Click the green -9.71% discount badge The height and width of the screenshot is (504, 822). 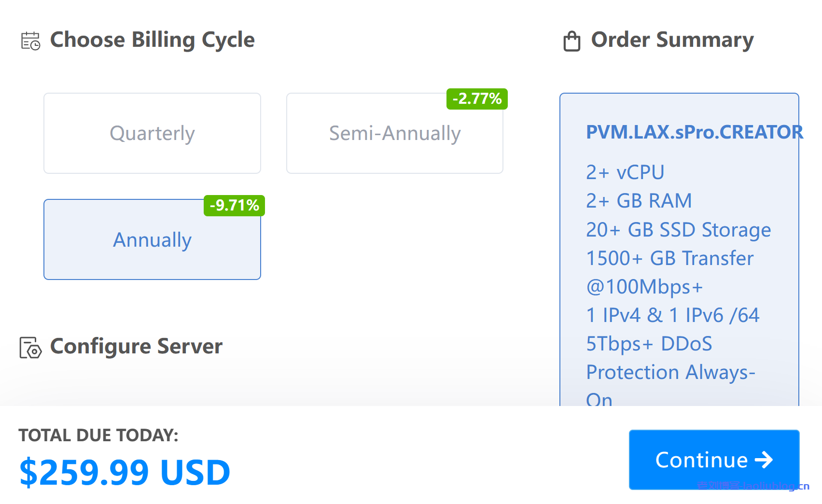coord(234,205)
